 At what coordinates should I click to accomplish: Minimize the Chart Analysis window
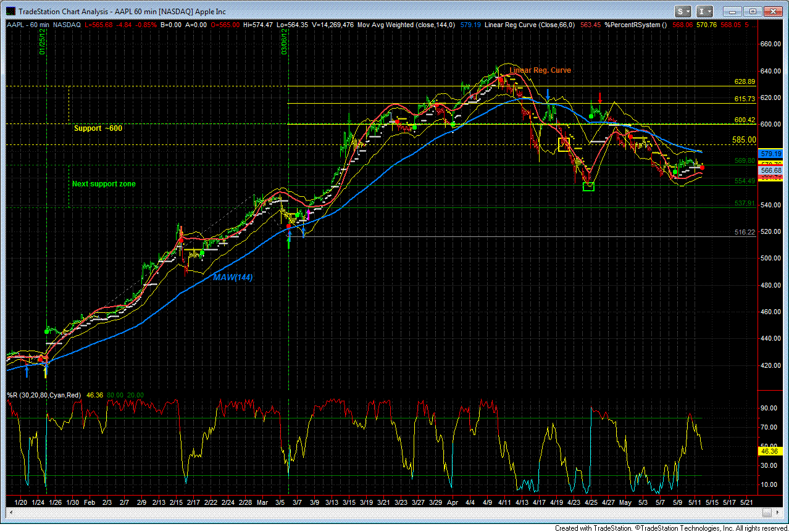pyautogui.click(x=733, y=11)
